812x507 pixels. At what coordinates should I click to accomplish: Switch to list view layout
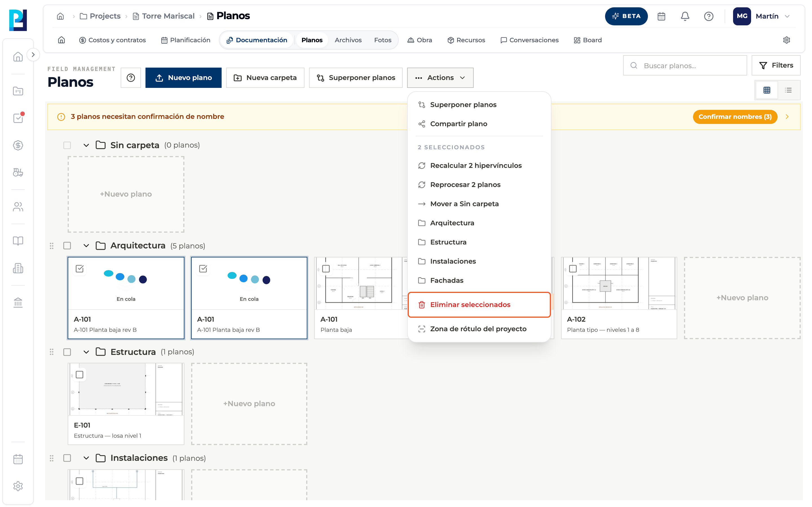[x=788, y=90]
